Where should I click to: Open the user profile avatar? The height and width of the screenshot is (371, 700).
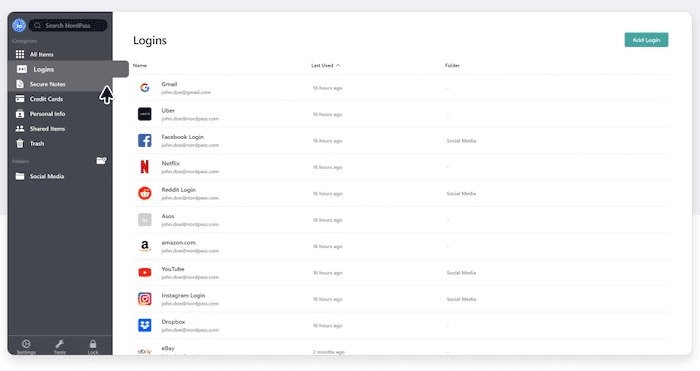19,25
